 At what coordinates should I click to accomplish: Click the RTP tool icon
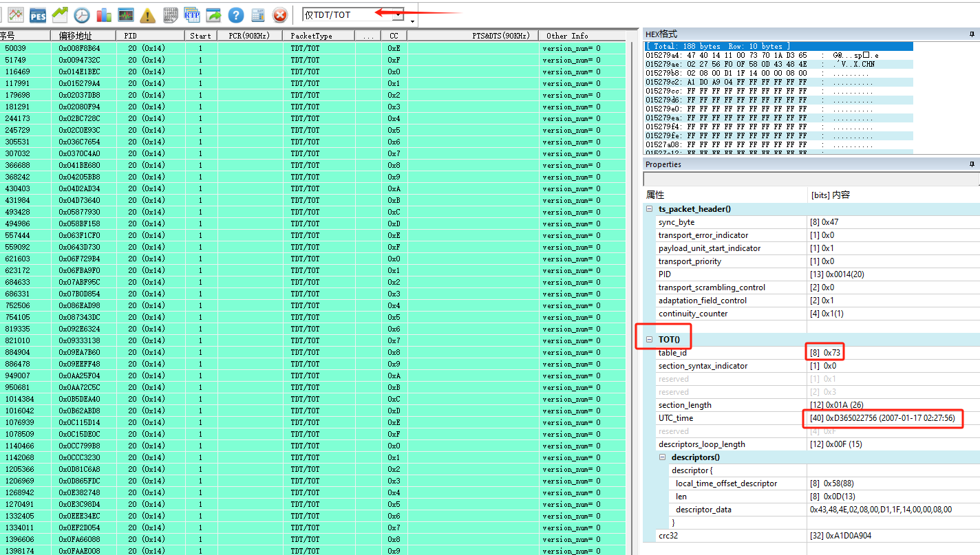tap(192, 14)
